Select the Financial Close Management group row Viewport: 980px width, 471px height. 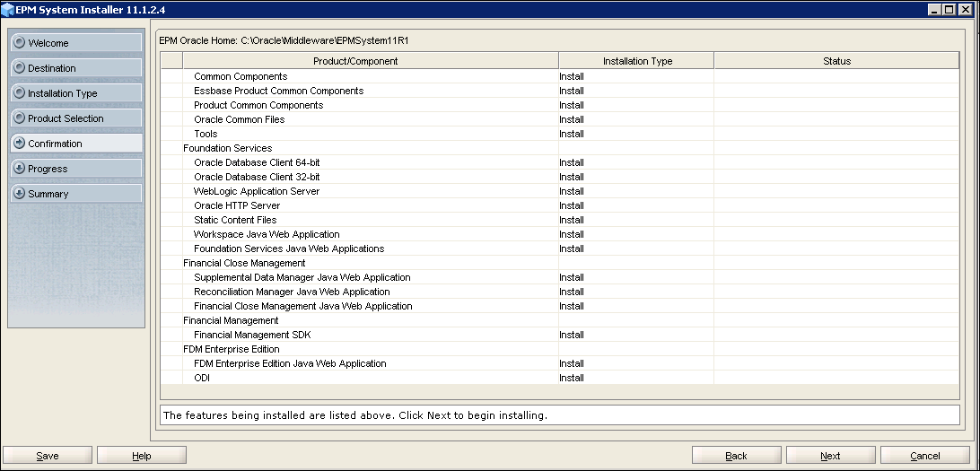559,263
